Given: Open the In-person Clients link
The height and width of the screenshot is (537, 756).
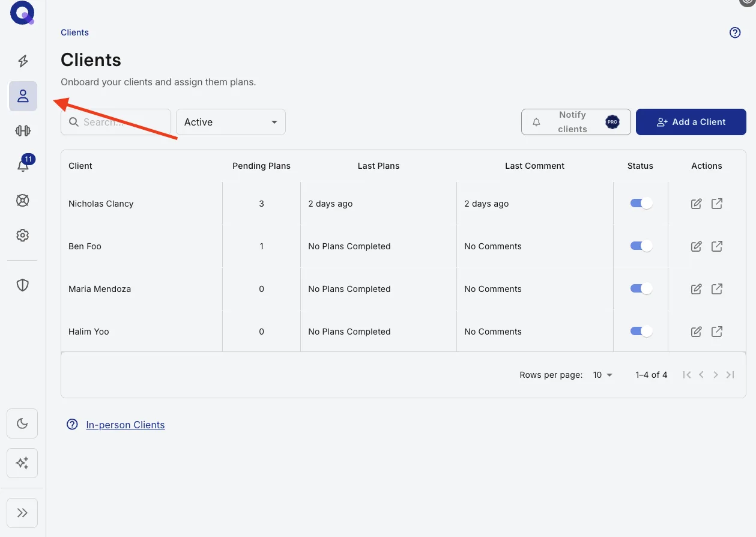Looking at the screenshot, I should [x=125, y=425].
